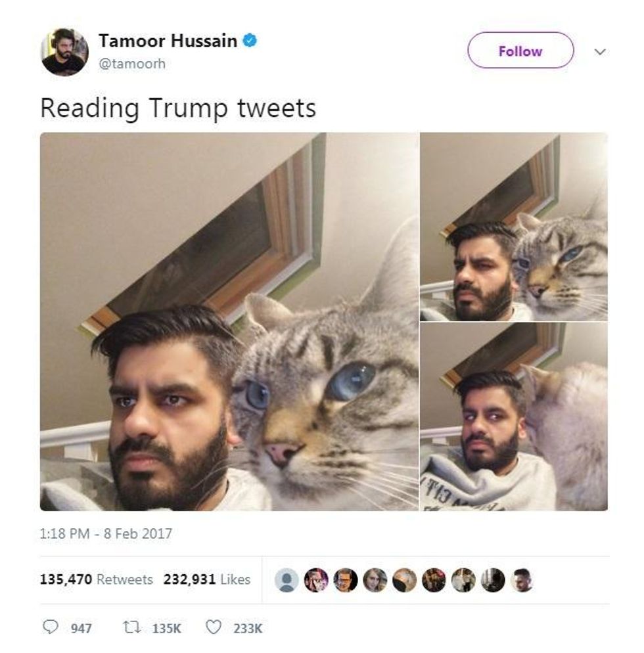
Task: Open the tweet options chevron dropdown
Action: (599, 52)
